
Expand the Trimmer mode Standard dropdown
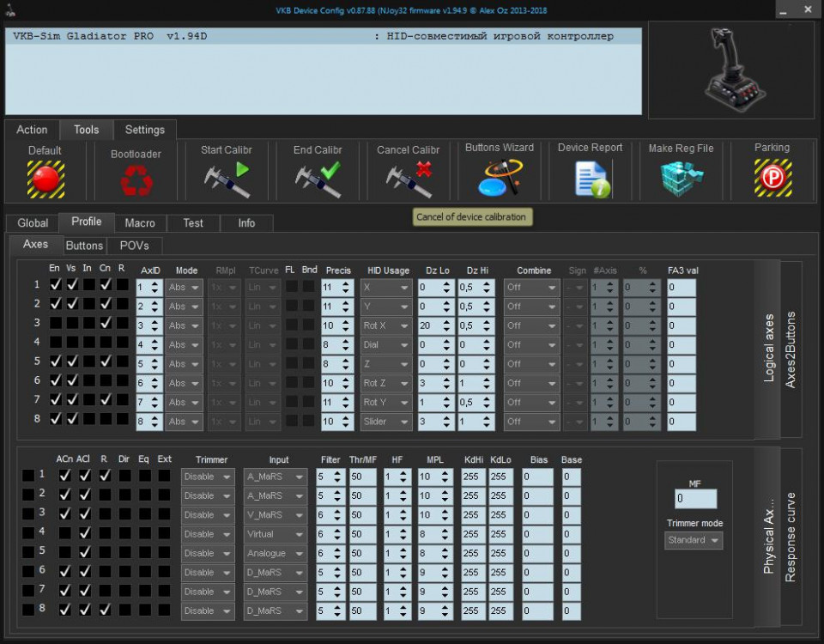(x=694, y=540)
